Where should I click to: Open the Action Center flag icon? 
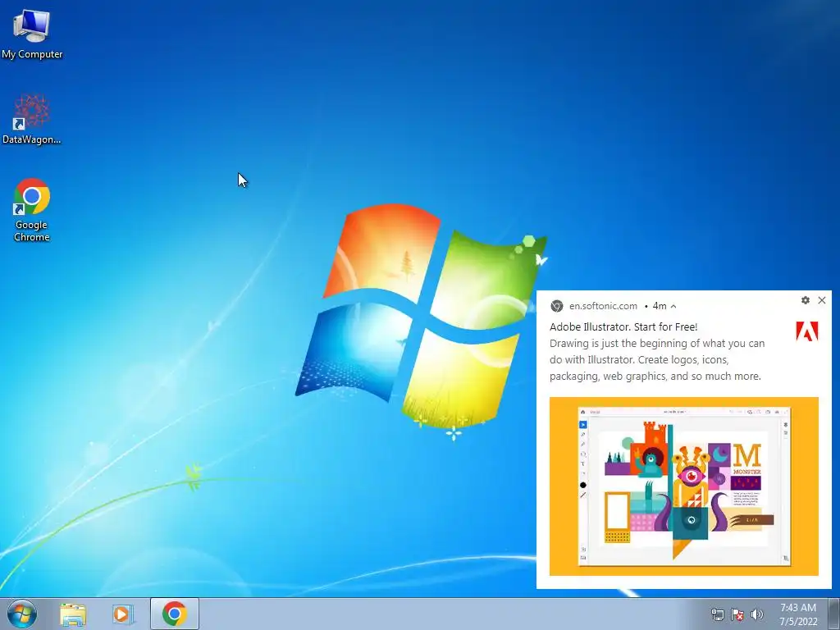[737, 614]
